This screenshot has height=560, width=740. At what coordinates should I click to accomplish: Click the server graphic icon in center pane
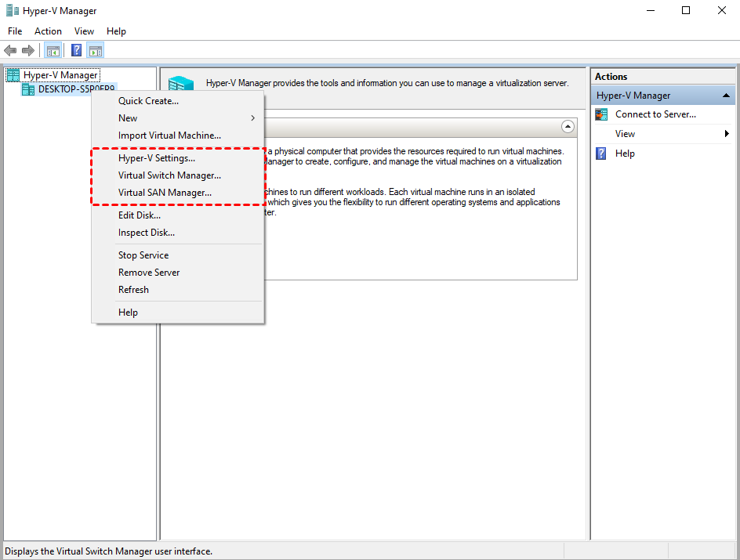pos(181,85)
